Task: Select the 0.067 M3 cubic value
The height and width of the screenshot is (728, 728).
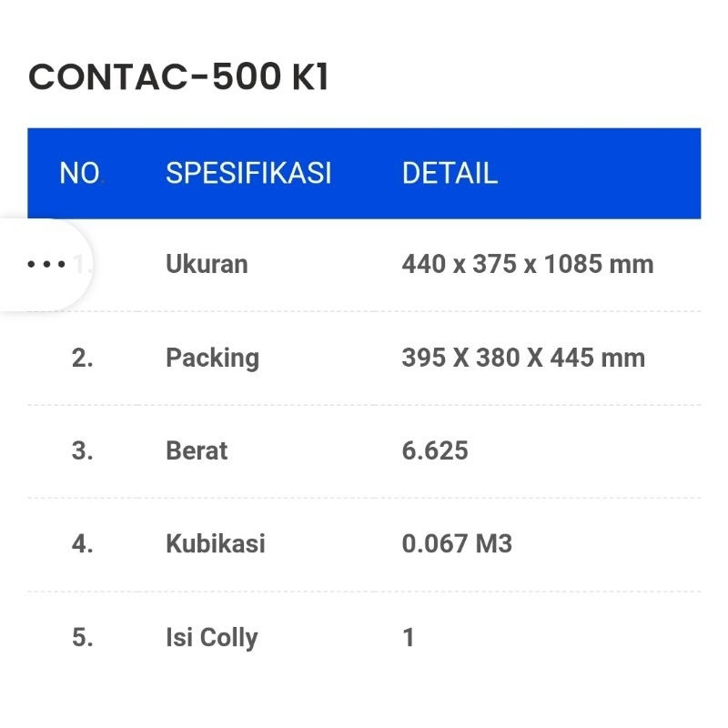Action: click(x=457, y=544)
